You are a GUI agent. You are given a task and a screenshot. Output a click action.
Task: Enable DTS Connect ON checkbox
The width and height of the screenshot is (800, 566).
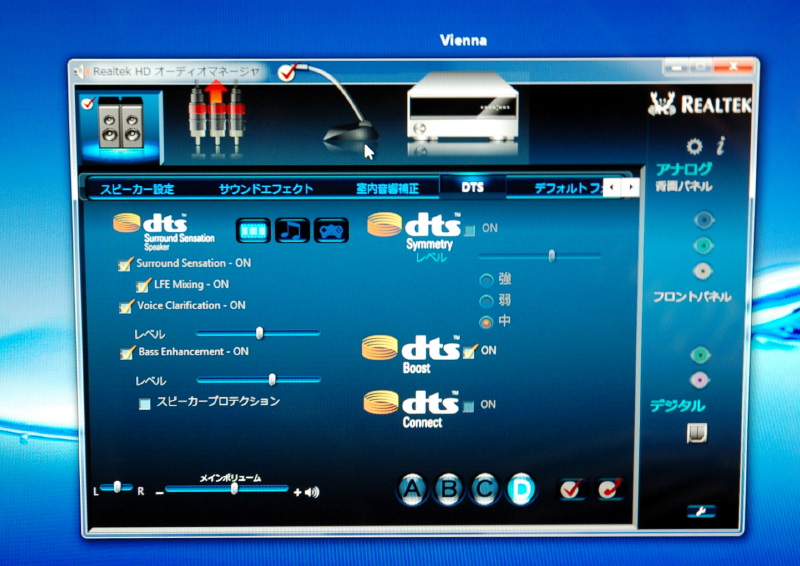[468, 406]
